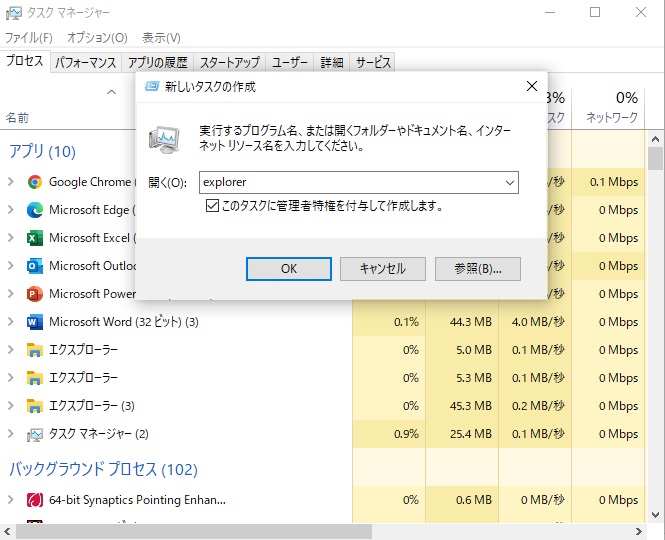Click the 0.9% CPU cell
The height and width of the screenshot is (540, 665).
[x=388, y=434]
